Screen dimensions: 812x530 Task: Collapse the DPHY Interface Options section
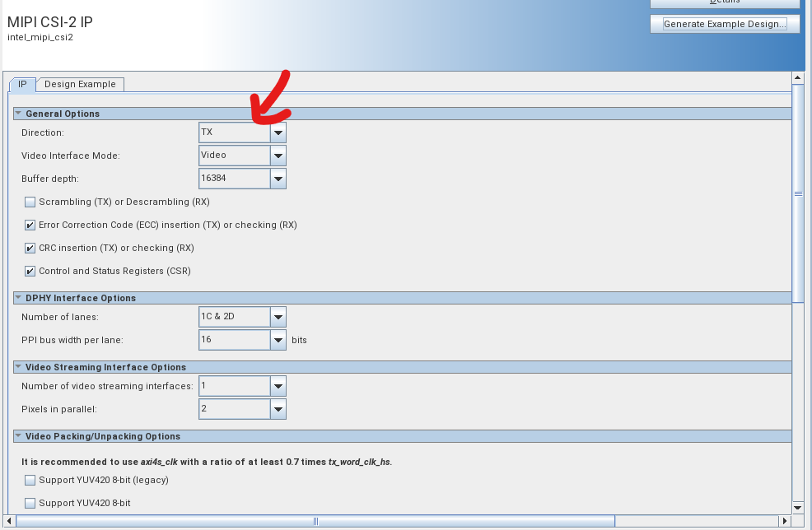[x=18, y=298]
